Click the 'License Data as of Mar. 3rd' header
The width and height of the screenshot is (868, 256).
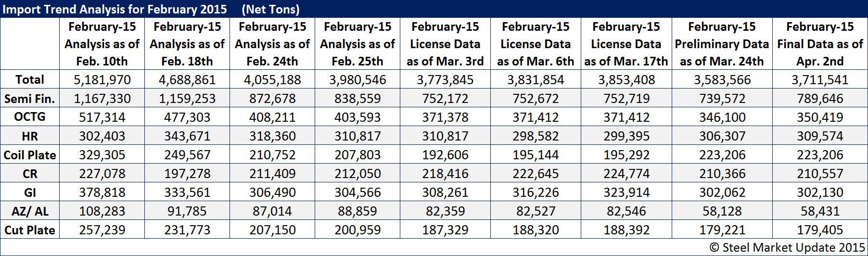445,44
